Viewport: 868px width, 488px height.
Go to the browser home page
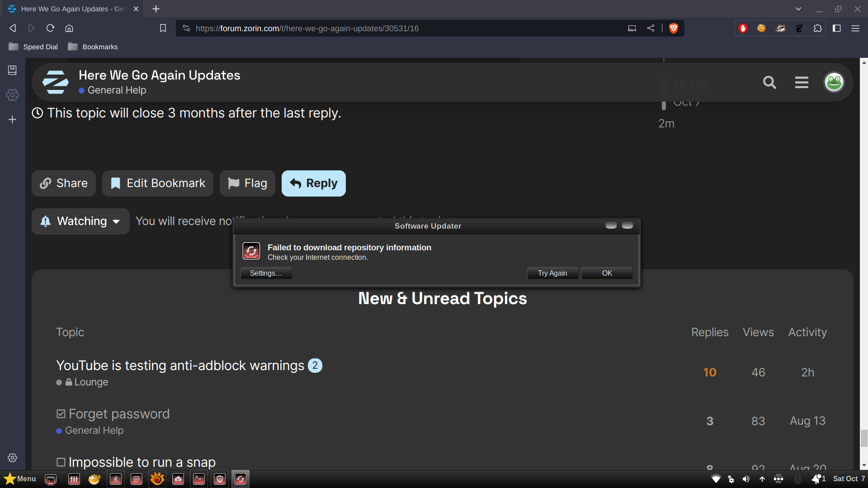(69, 28)
